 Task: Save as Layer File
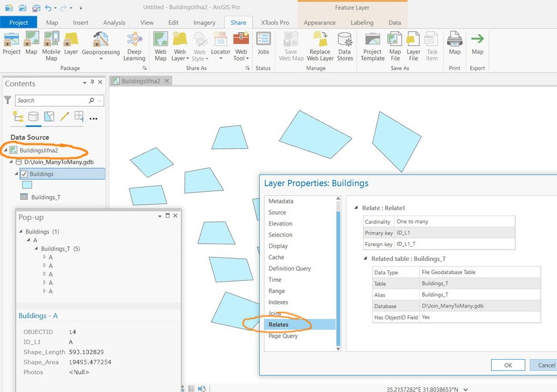click(414, 46)
